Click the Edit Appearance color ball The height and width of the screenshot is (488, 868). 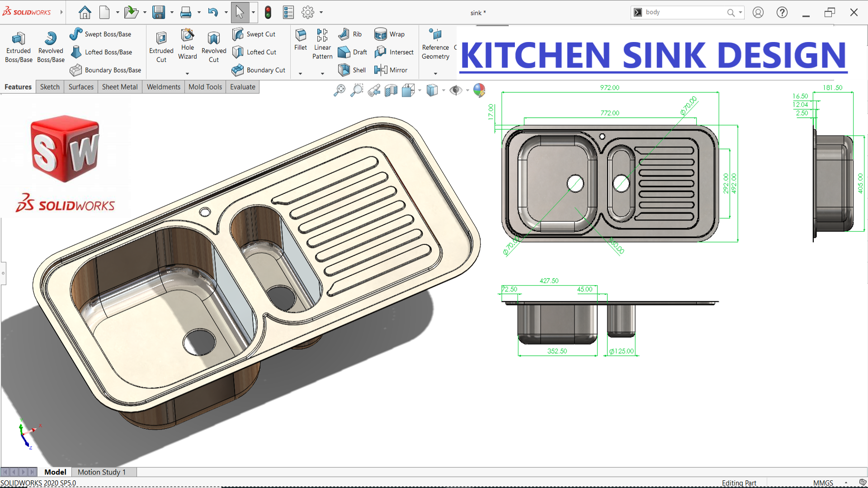coord(479,90)
